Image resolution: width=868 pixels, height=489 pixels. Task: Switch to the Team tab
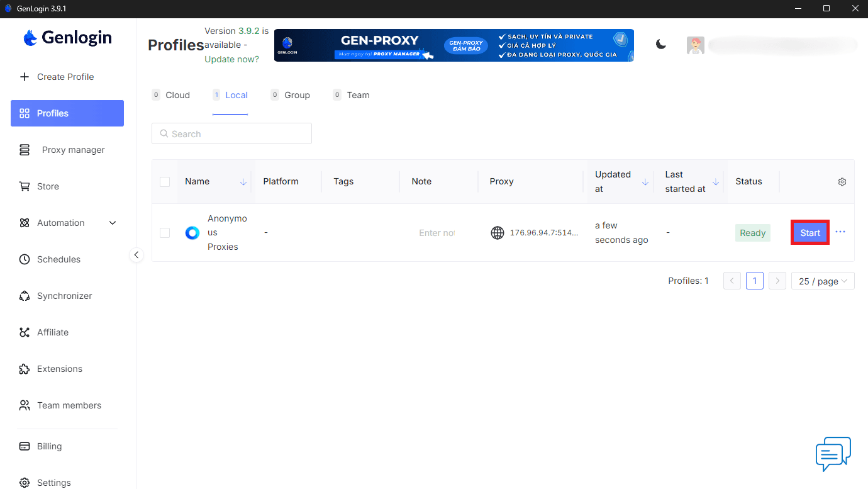point(357,94)
